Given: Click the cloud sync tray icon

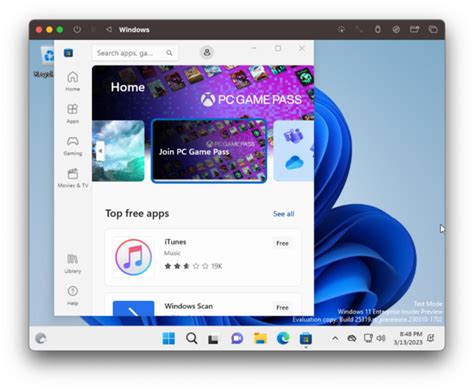Looking at the screenshot, I should pos(352,339).
